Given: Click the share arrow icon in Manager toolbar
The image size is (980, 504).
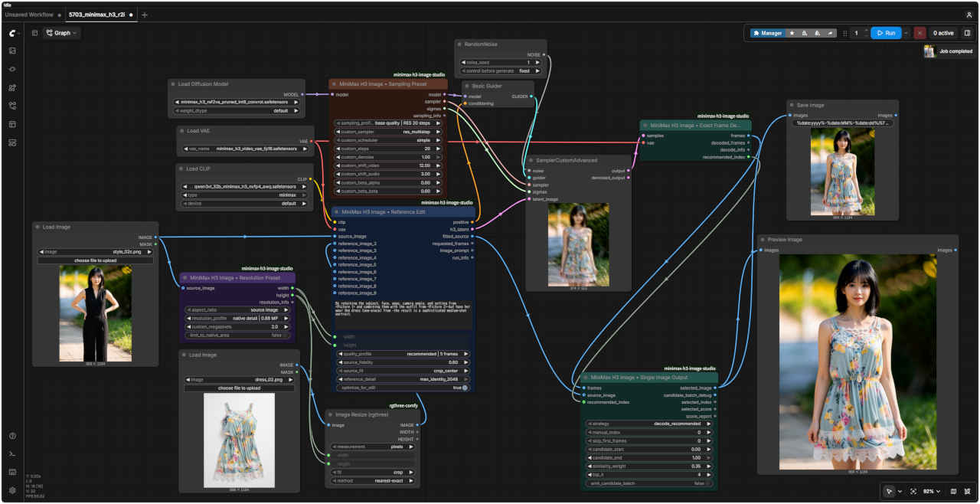Looking at the screenshot, I should 829,33.
